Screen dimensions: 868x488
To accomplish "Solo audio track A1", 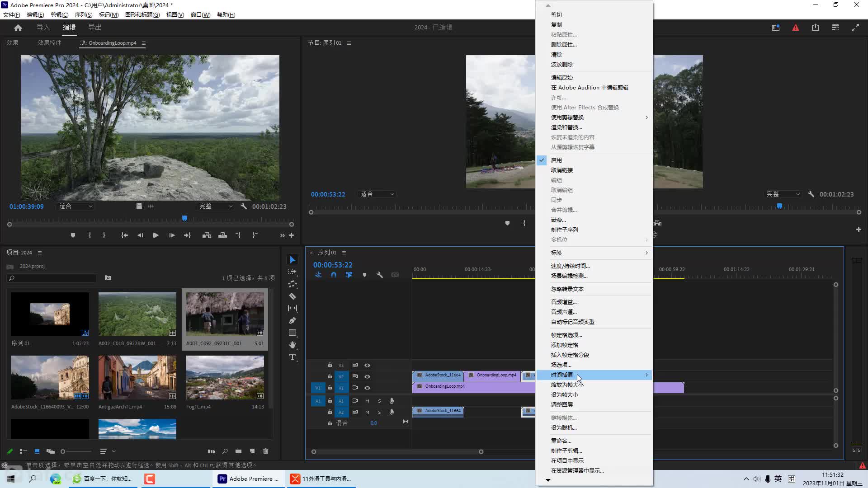I will [x=379, y=401].
